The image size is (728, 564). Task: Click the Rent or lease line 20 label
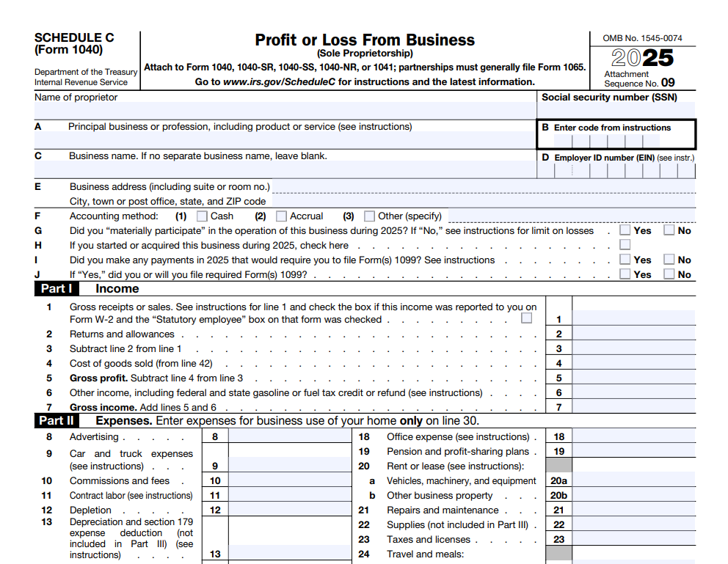(456, 466)
